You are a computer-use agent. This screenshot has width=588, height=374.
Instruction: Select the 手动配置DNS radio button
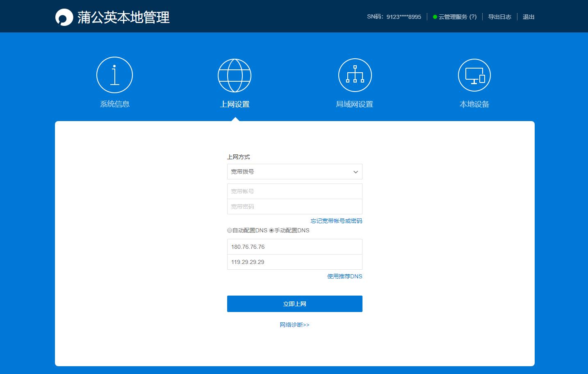pyautogui.click(x=271, y=230)
